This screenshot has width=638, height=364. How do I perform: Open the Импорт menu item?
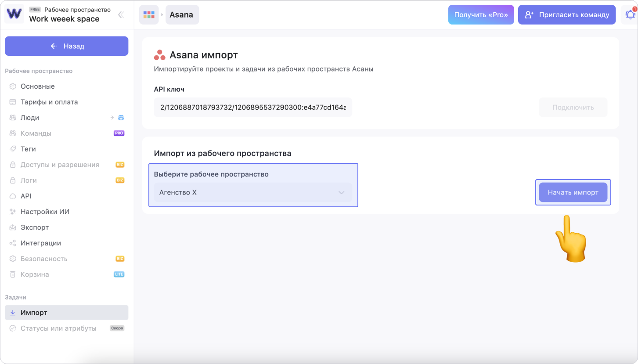pyautogui.click(x=34, y=313)
